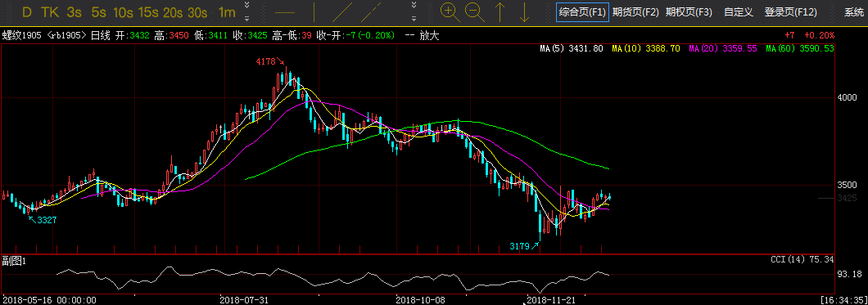Image resolution: width=868 pixels, height=305 pixels.
Task: Open the 登录页(F12) tab
Action: 790,12
